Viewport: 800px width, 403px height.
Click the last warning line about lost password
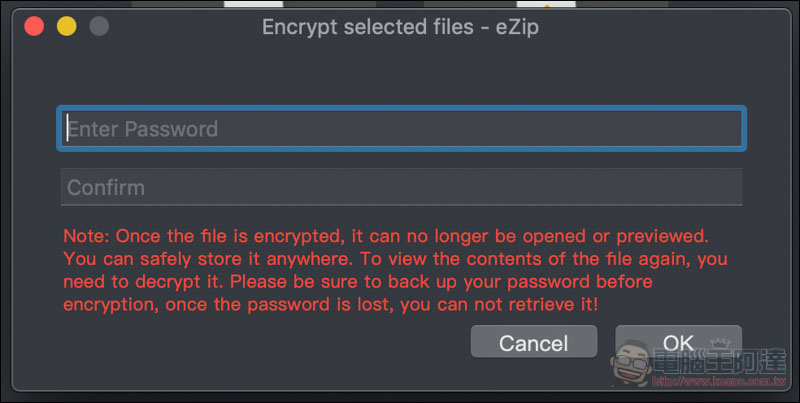[x=330, y=305]
